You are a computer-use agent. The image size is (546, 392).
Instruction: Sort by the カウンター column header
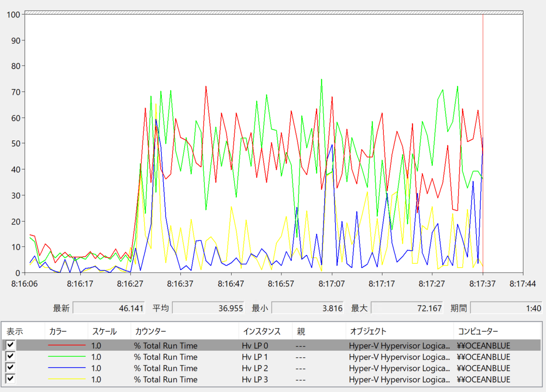(x=185, y=331)
